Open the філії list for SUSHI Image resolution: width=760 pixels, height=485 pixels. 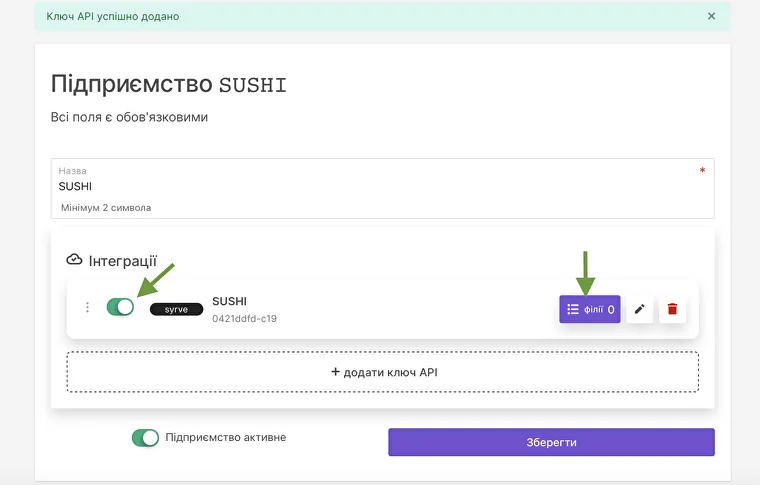coord(590,309)
